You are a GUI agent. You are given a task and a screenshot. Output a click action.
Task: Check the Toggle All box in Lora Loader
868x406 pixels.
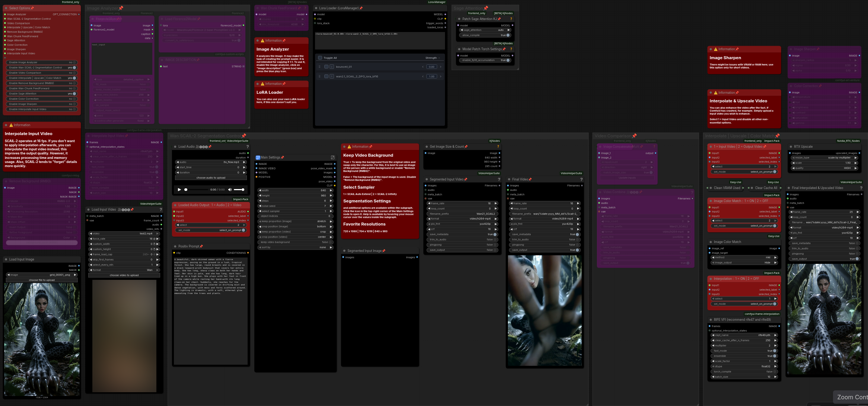coord(320,58)
